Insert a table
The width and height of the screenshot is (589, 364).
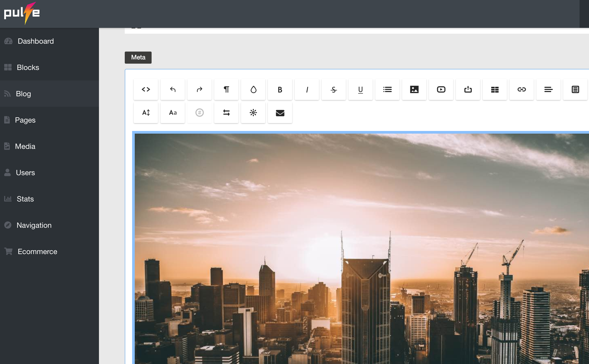pyautogui.click(x=495, y=89)
